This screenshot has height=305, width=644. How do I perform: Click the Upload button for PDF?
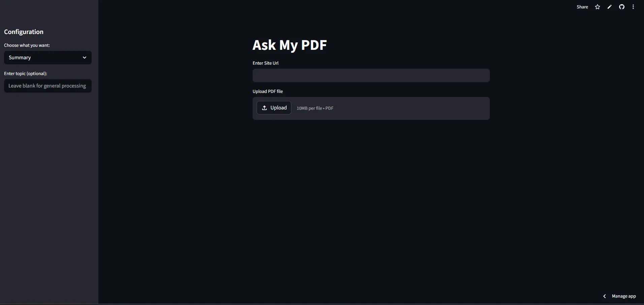pyautogui.click(x=274, y=108)
